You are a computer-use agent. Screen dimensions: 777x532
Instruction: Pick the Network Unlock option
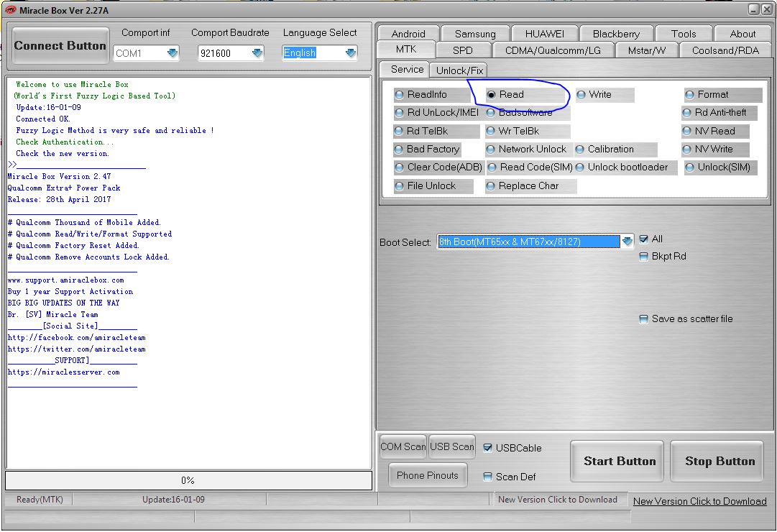[x=490, y=149]
